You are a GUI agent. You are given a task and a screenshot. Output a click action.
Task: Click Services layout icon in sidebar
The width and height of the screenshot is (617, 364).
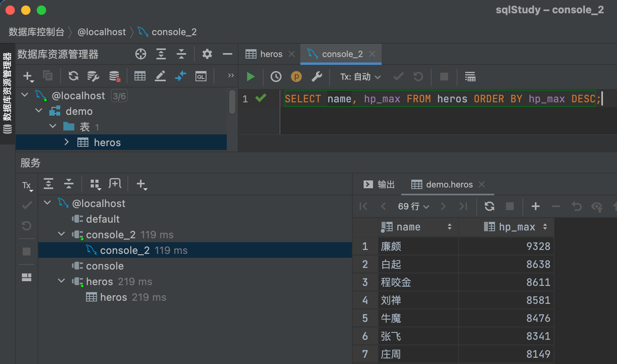27,277
